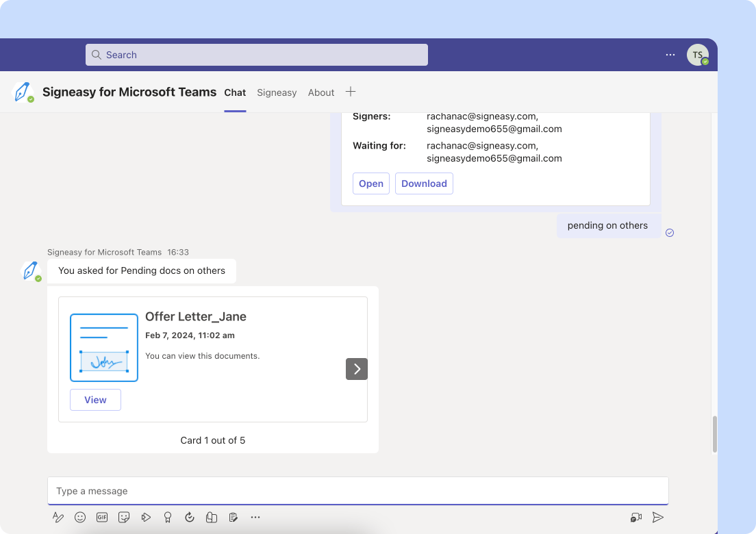The image size is (756, 534).
Task: Send the message with the send arrow
Action: (659, 517)
